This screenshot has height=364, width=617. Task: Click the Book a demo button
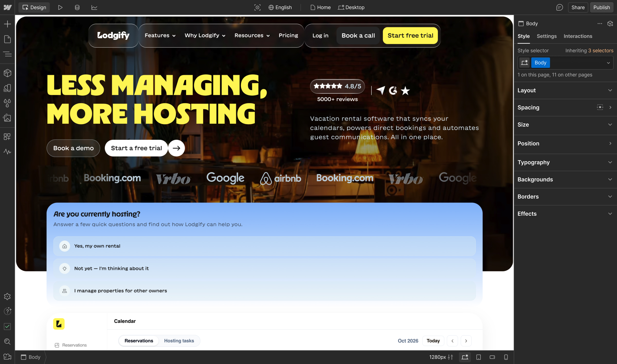[73, 148]
